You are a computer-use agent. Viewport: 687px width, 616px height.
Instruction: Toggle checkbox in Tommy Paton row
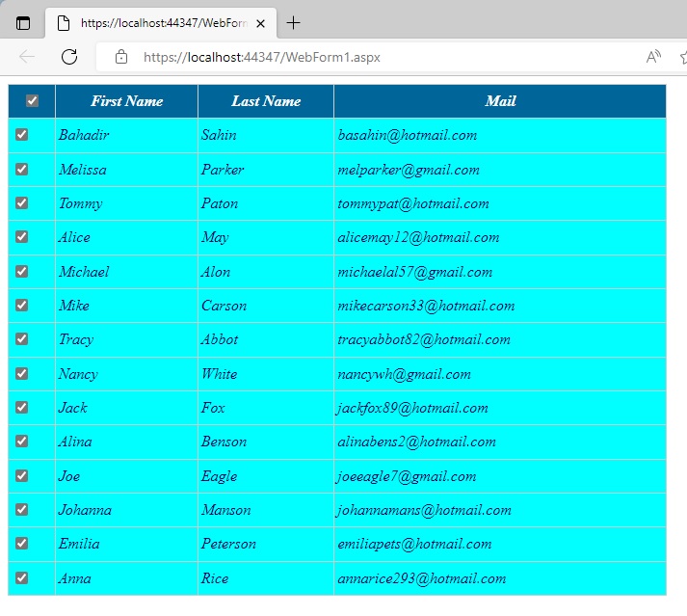point(21,202)
